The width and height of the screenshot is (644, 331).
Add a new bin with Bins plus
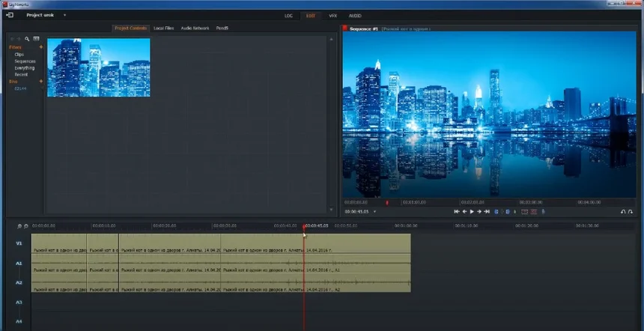(x=41, y=82)
